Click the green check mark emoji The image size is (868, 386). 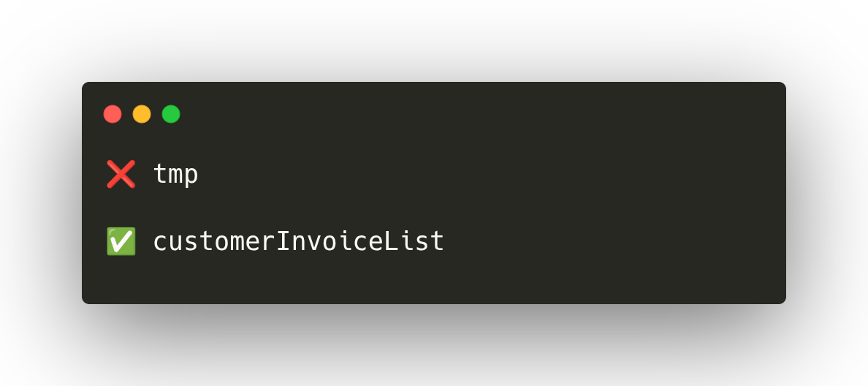[x=121, y=241]
